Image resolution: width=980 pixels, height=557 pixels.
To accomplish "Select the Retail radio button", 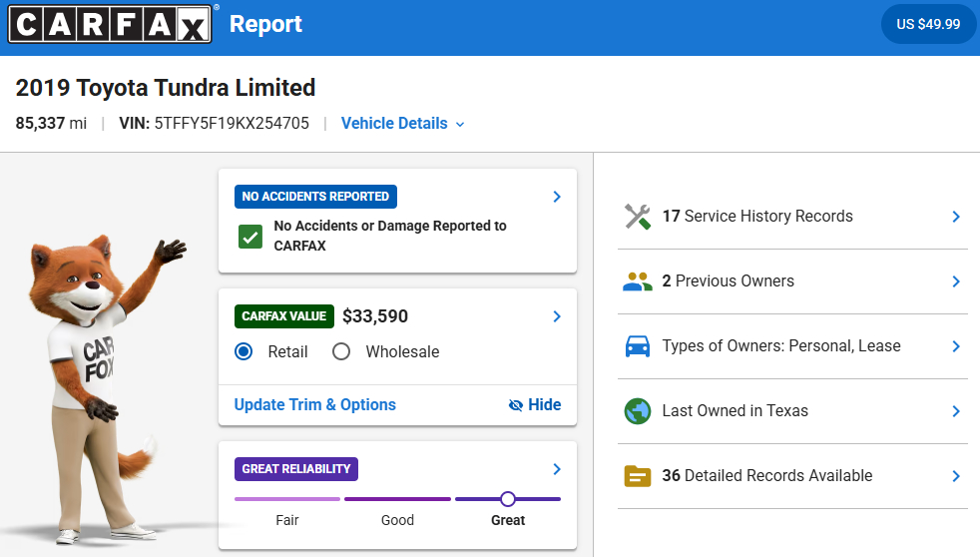I will 244,352.
